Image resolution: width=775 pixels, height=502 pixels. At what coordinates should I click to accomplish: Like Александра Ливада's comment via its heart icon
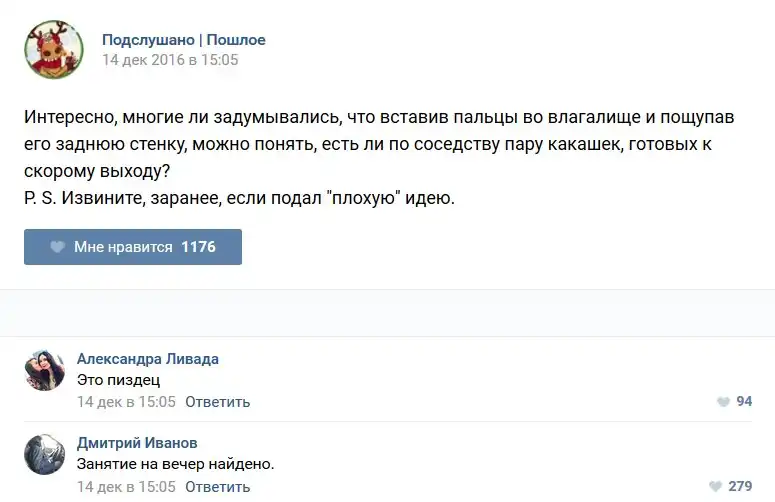pyautogui.click(x=723, y=402)
